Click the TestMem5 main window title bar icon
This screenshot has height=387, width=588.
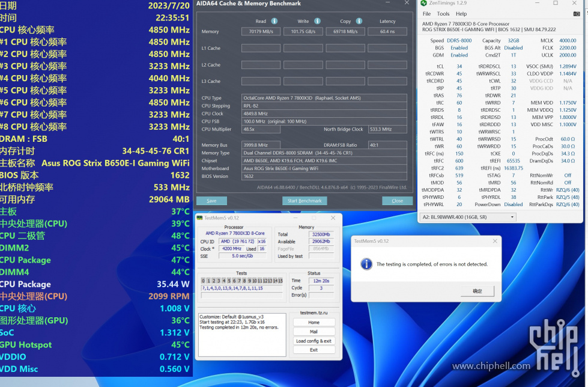(199, 218)
